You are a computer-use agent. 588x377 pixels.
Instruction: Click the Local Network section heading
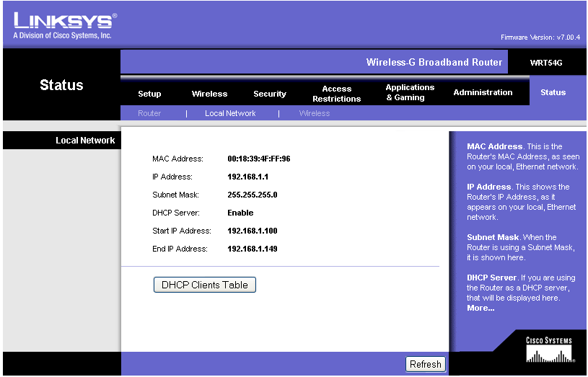click(x=85, y=141)
